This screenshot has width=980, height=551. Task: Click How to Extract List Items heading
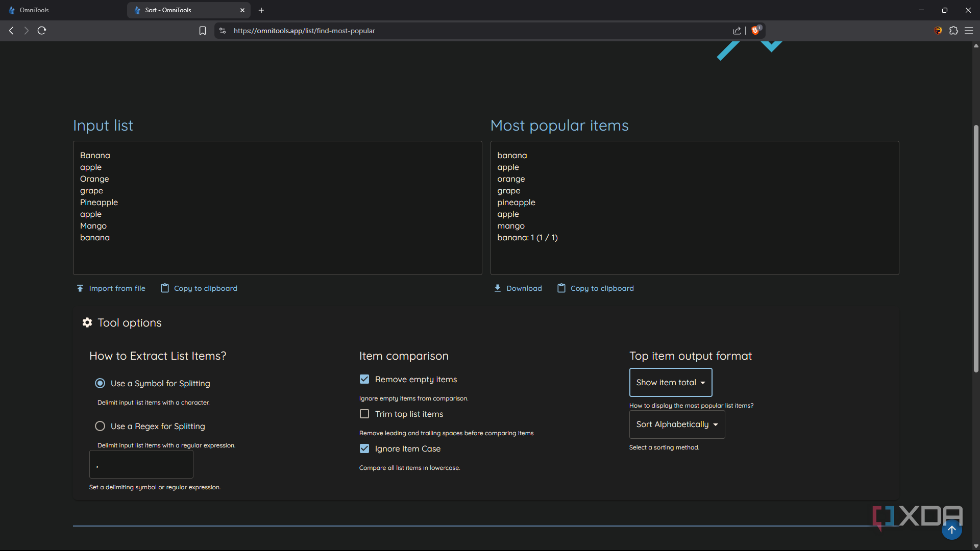pyautogui.click(x=158, y=356)
